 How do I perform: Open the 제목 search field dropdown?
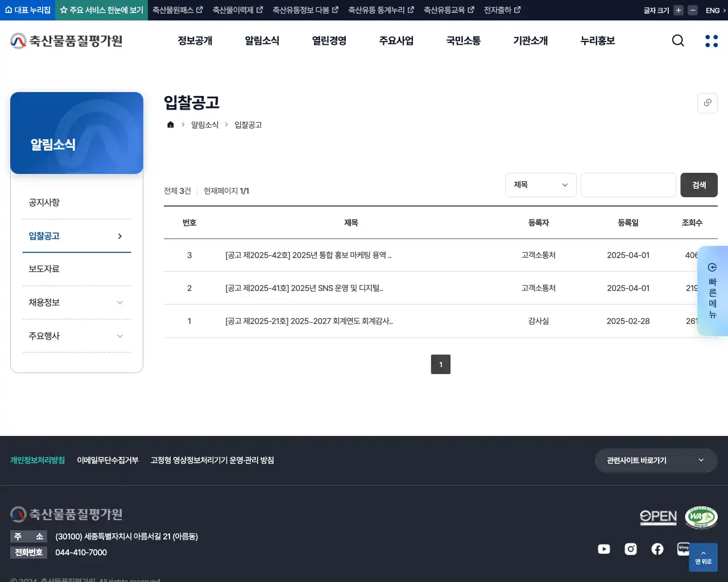click(x=540, y=185)
